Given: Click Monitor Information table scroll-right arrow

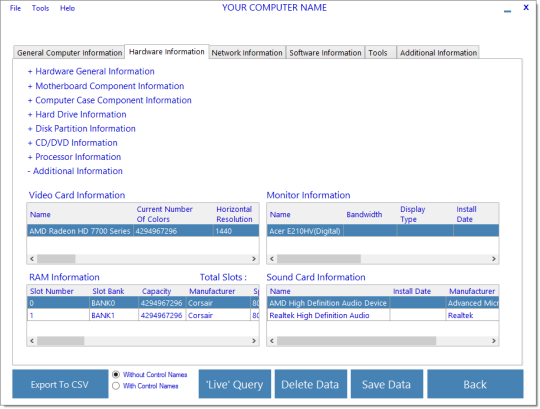Looking at the screenshot, I should coord(494,259).
